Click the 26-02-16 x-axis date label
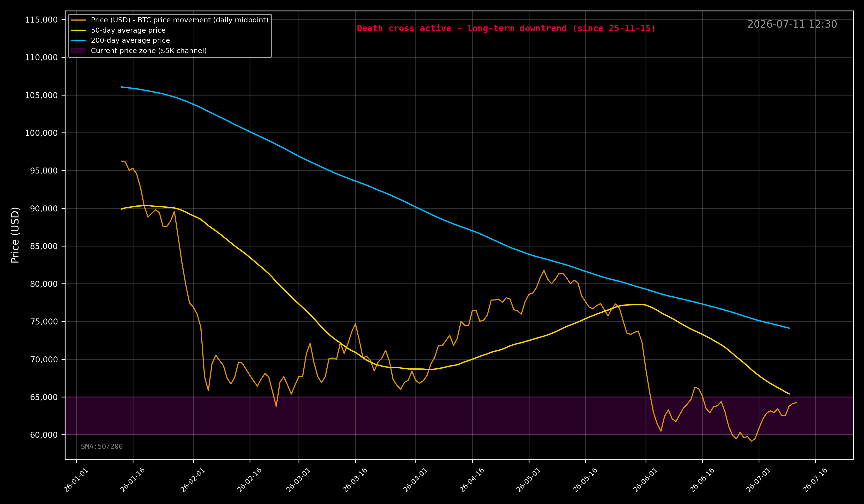The width and height of the screenshot is (864, 504). [x=249, y=480]
